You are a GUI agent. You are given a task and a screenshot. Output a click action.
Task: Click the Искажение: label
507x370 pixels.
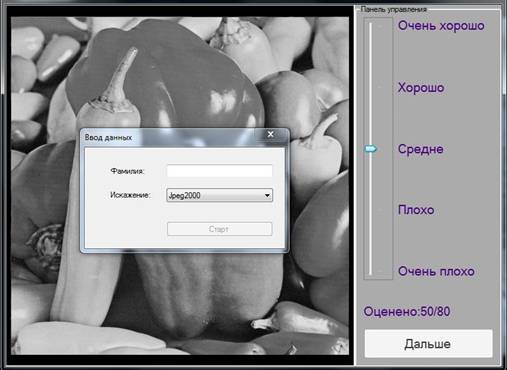[x=130, y=195]
